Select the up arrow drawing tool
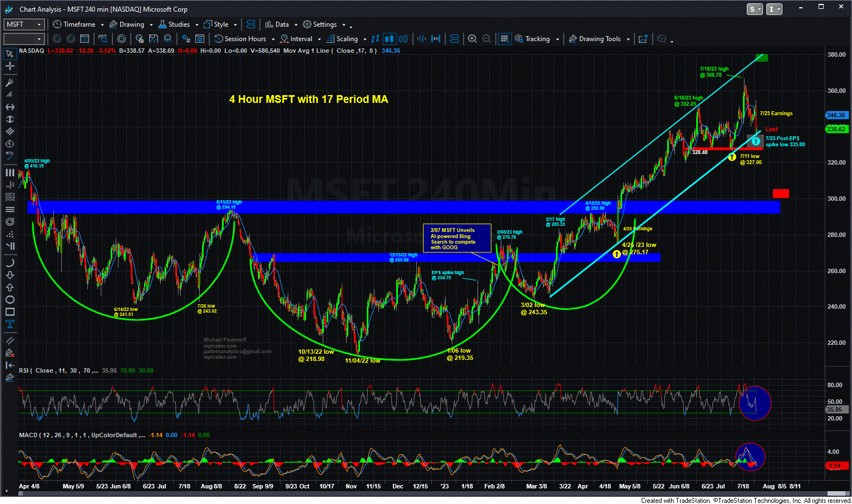 click(x=9, y=287)
